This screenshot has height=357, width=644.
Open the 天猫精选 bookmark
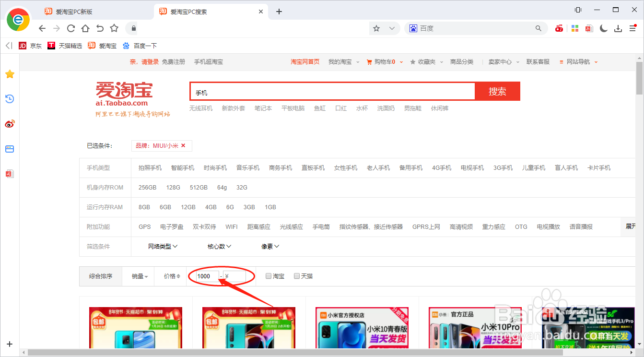pos(65,46)
